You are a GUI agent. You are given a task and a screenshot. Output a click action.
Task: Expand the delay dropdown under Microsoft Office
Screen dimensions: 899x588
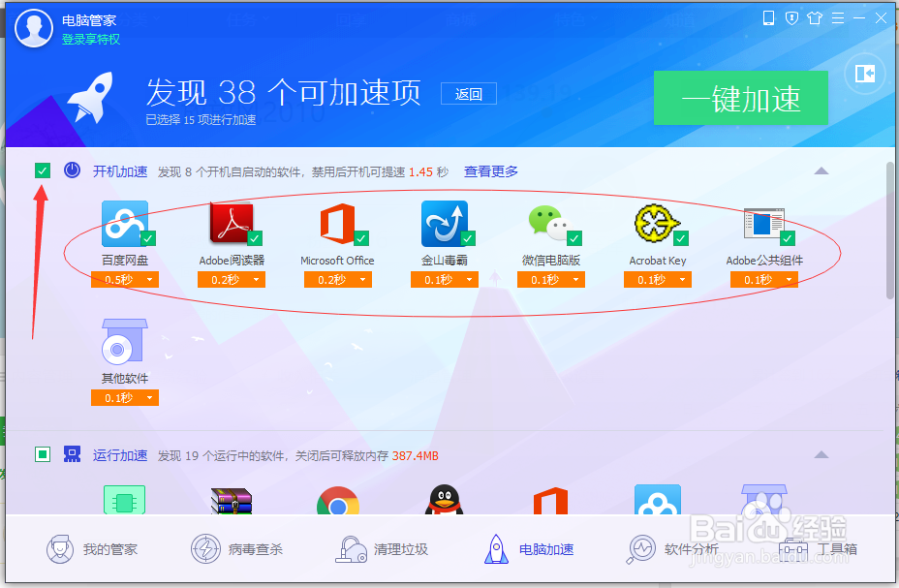point(337,278)
